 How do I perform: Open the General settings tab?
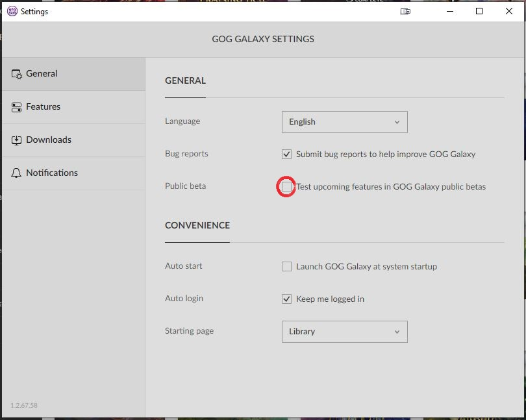(x=73, y=74)
